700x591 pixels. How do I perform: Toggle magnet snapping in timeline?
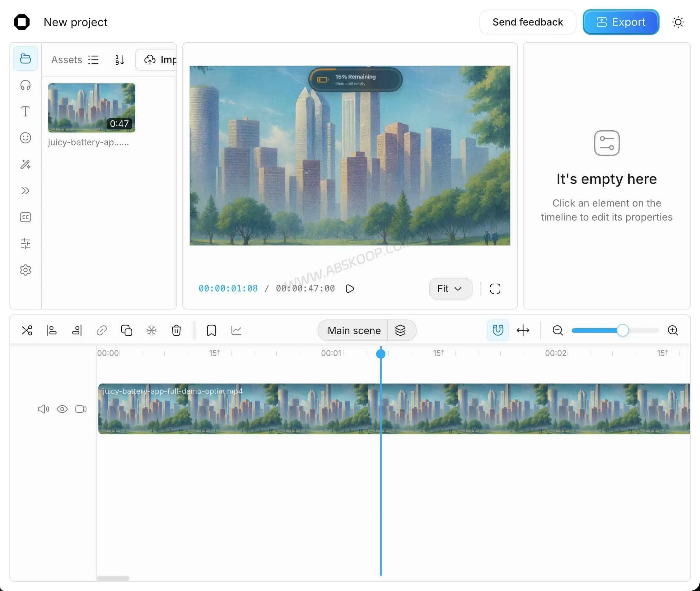tap(498, 330)
